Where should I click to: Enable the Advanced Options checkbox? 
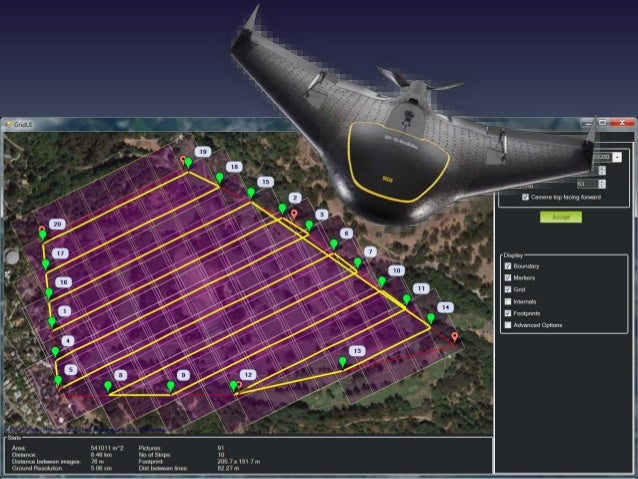[508, 325]
